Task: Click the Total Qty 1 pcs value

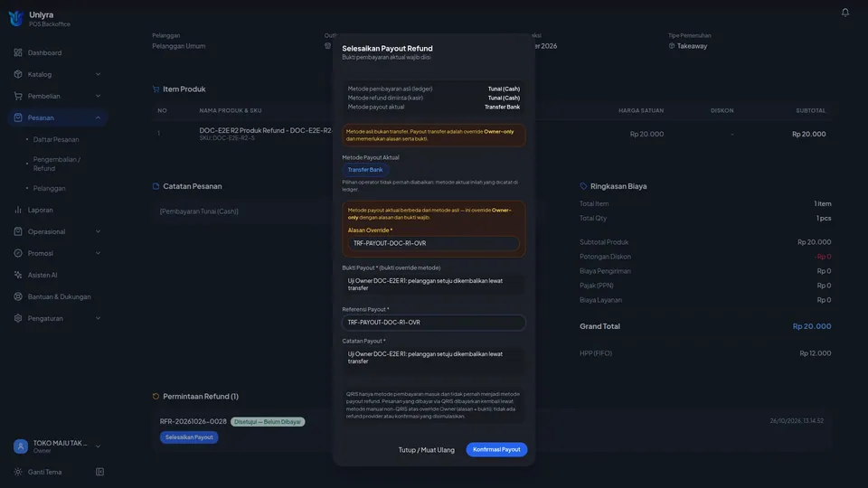Action: 824,218
